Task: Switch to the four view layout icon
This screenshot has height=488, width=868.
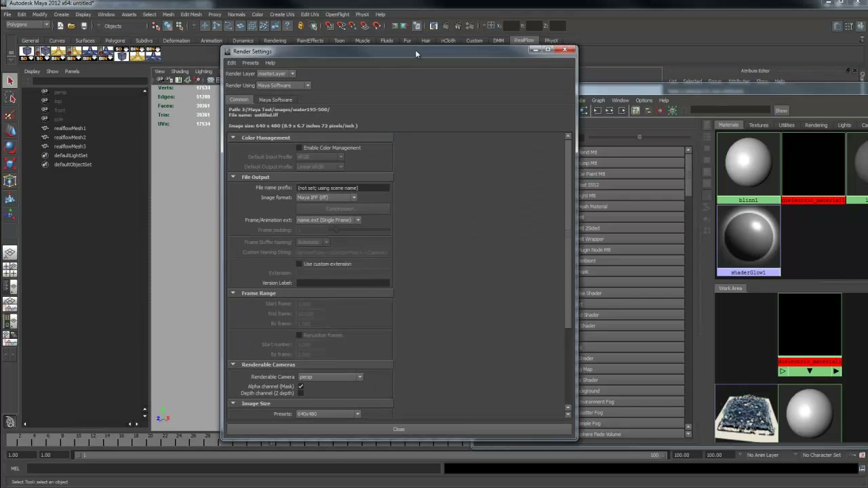Action: (x=10, y=270)
